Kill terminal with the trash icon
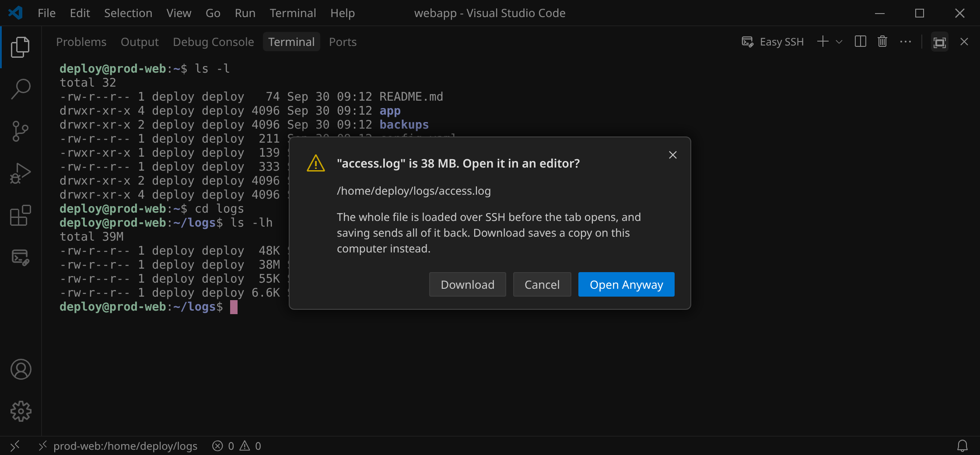Viewport: 980px width, 455px height. pyautogui.click(x=882, y=42)
